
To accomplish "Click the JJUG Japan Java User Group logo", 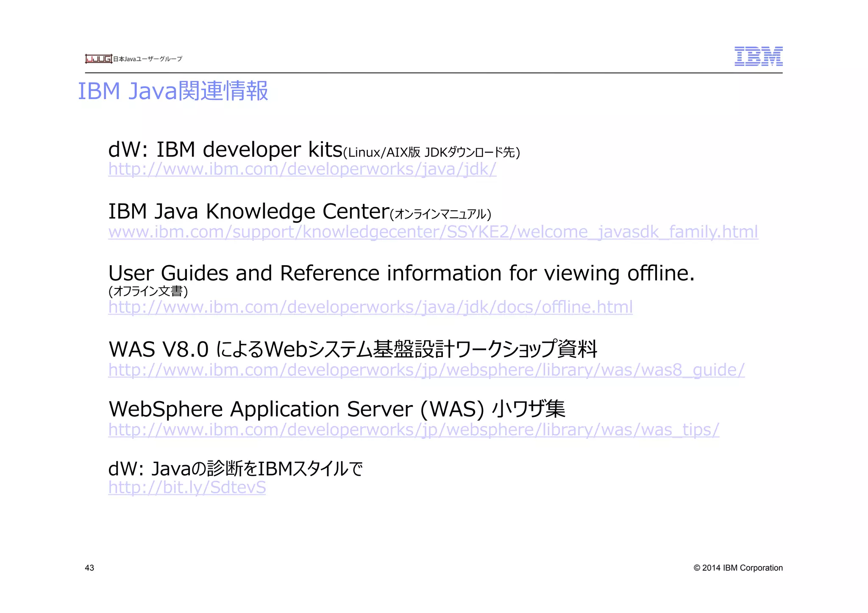I will [134, 59].
